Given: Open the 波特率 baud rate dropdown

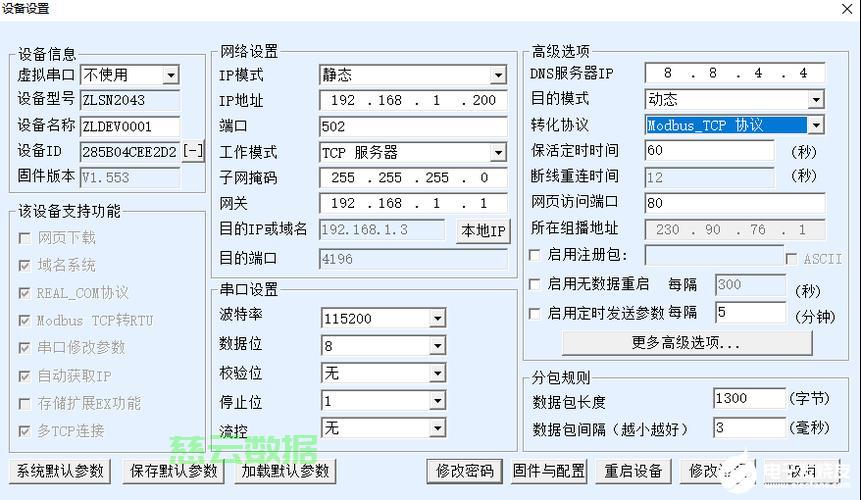Looking at the screenshot, I should 437,319.
